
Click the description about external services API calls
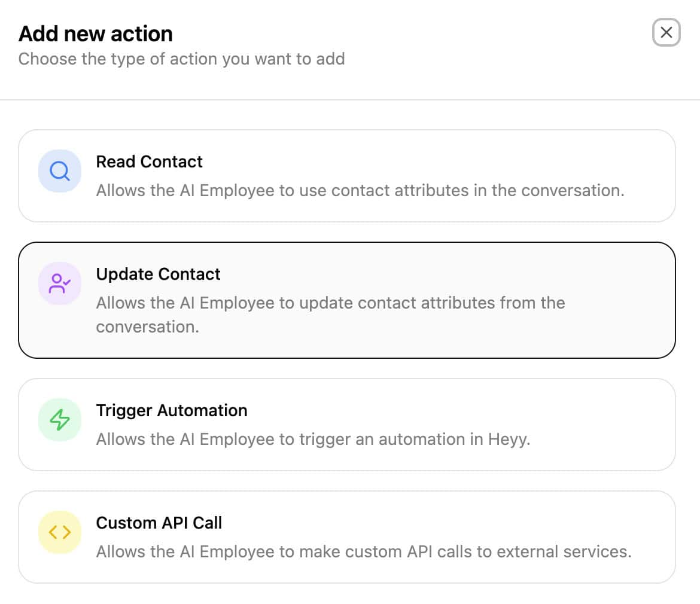(364, 551)
